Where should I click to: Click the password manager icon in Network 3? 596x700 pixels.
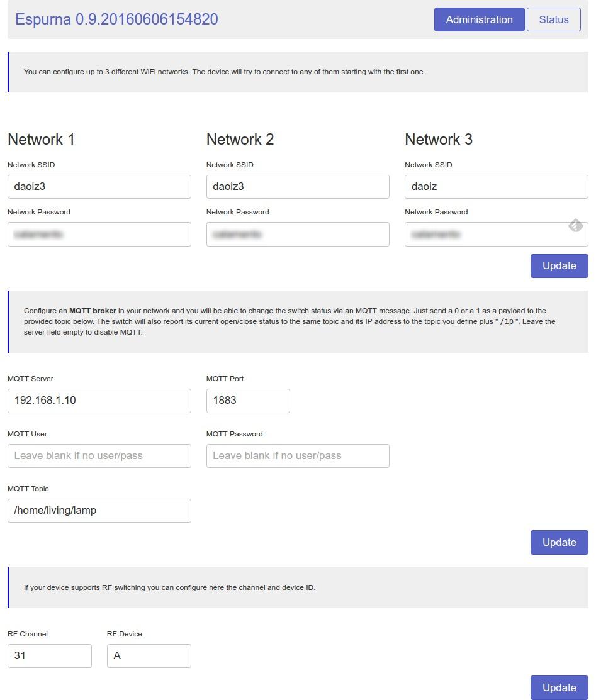pyautogui.click(x=575, y=226)
